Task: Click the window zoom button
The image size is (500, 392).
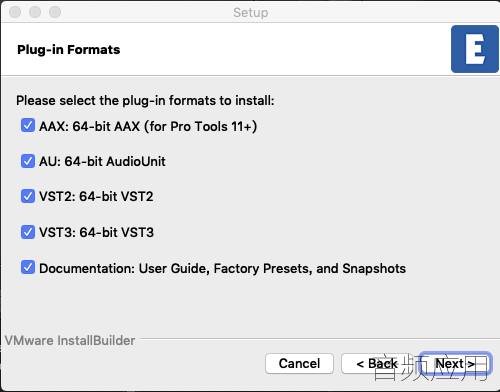Action: click(x=55, y=12)
